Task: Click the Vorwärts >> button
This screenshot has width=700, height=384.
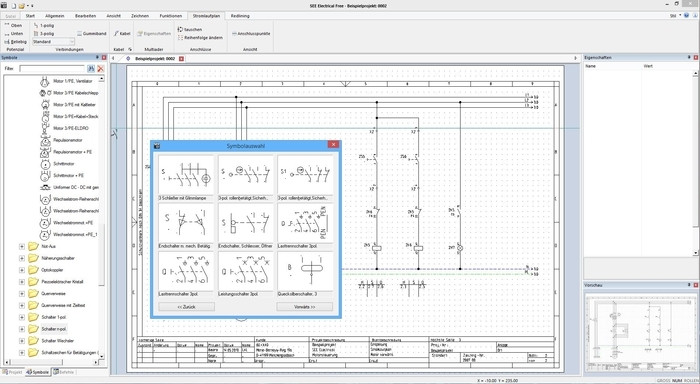Action: [304, 307]
